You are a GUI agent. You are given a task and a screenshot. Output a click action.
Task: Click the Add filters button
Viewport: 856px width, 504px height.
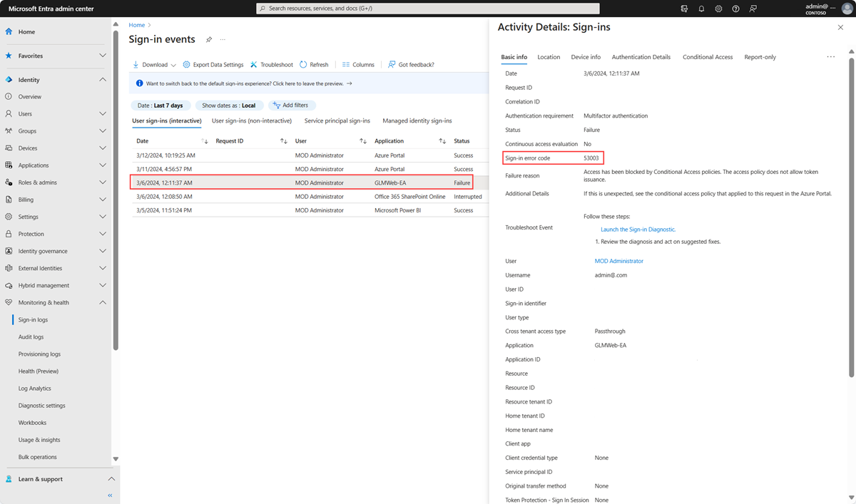[292, 106]
